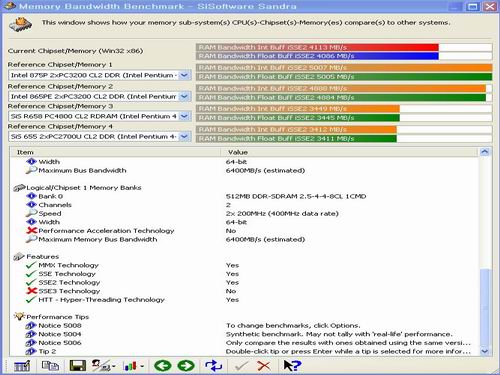The height and width of the screenshot is (375, 500).
Task: Click the grey checkmark OK icon
Action: 241,366
